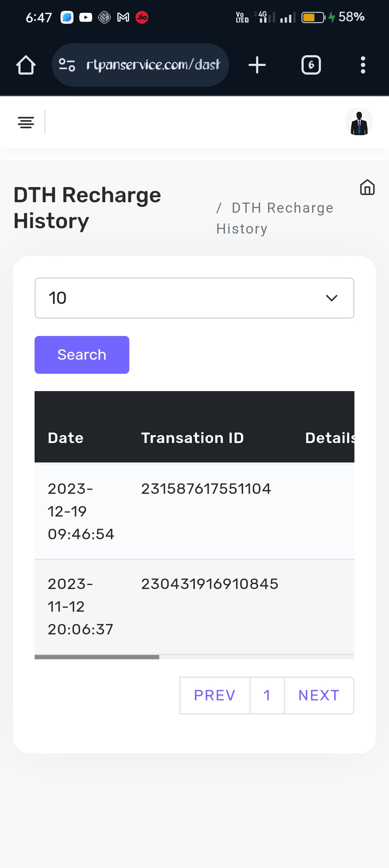This screenshot has height=868, width=389.
Task: Tap the URL address bar
Action: click(x=153, y=65)
